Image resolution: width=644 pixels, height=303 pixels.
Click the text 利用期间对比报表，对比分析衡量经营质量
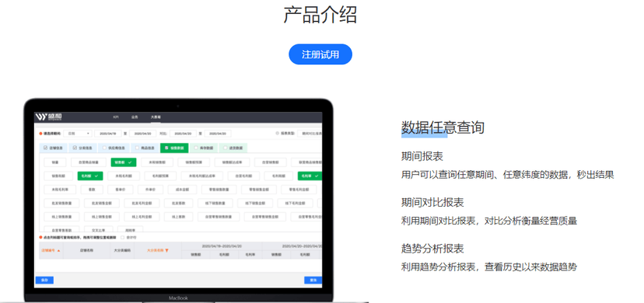pyautogui.click(x=489, y=221)
